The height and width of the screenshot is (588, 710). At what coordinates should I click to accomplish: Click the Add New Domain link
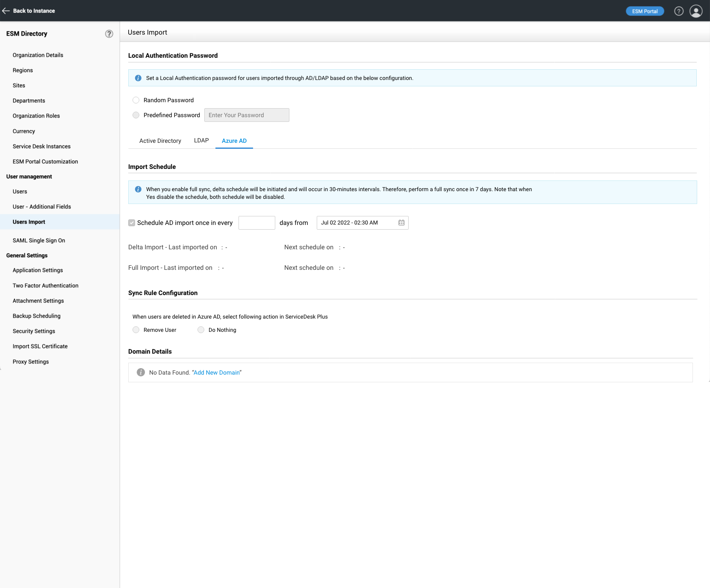(x=217, y=372)
